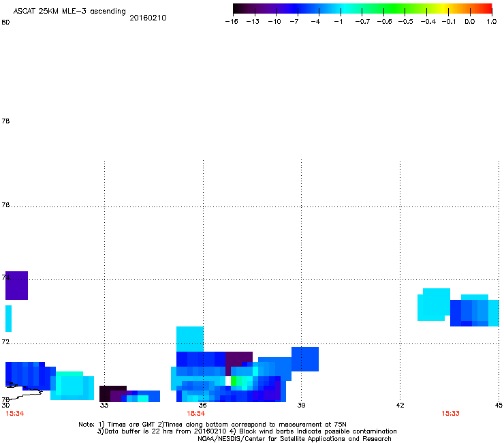Click the -0.6 colorbar tick label

tap(384, 22)
